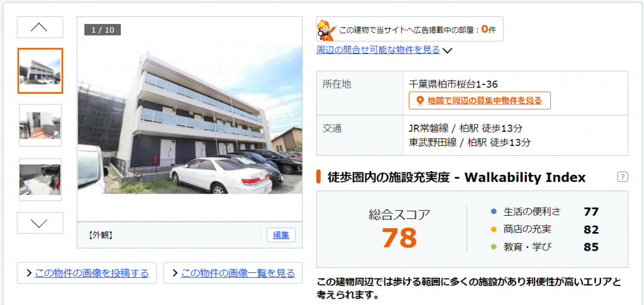Expand chevron beside 周辺の問合せ可能な物件を見る
Screen dimensions: 644x305
[x=448, y=51]
